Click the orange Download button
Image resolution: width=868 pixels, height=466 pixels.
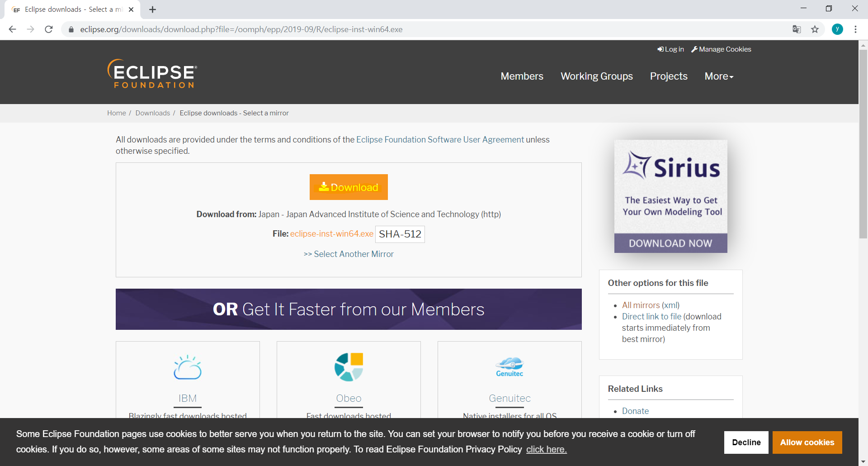click(349, 187)
